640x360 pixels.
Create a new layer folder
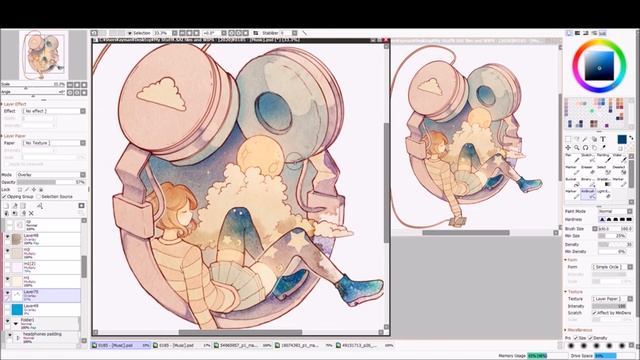coord(23,206)
